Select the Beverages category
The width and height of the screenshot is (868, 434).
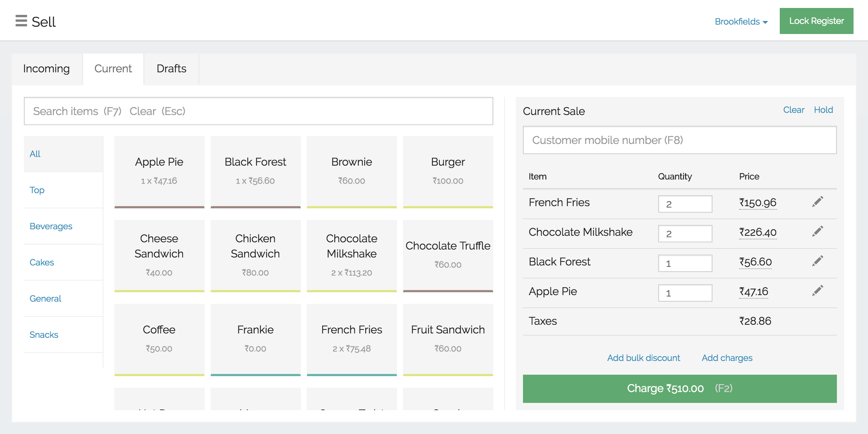click(51, 226)
